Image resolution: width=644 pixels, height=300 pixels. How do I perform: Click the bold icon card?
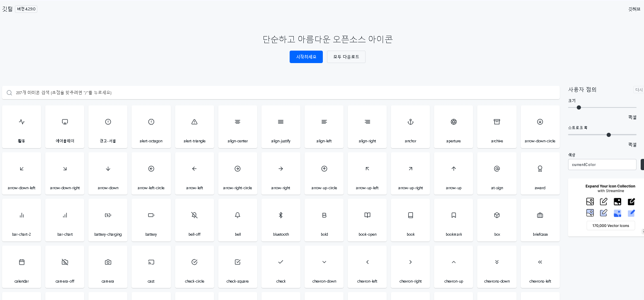324,220
